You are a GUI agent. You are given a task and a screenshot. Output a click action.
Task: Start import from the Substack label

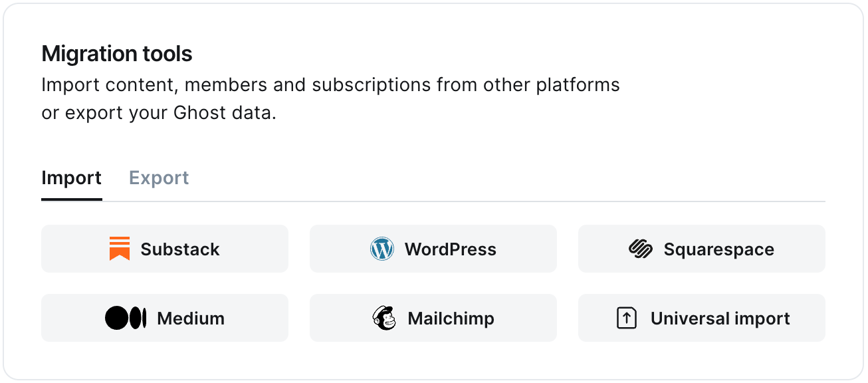[x=180, y=249]
